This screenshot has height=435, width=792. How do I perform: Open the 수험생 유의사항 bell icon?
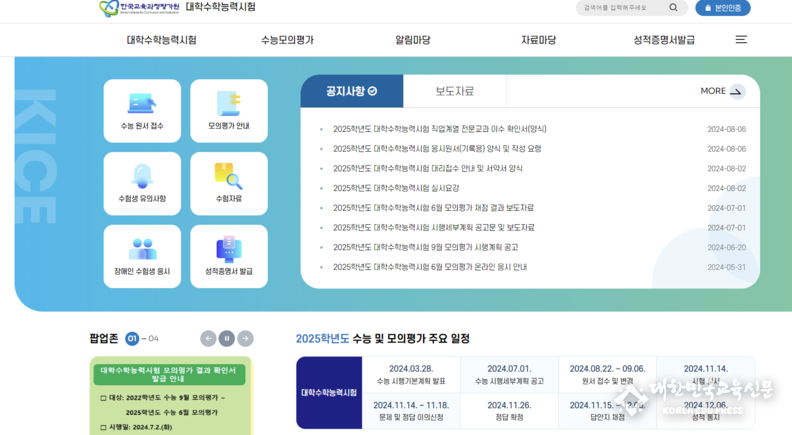click(x=142, y=183)
